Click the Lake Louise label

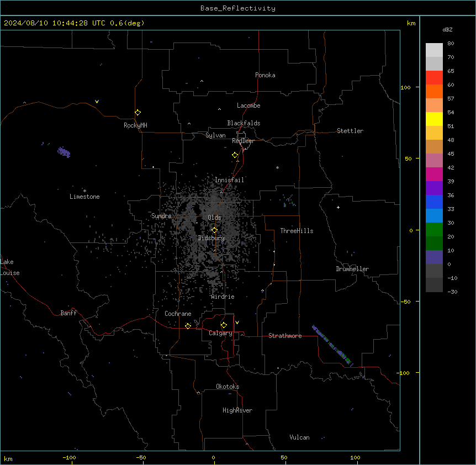tap(10, 267)
